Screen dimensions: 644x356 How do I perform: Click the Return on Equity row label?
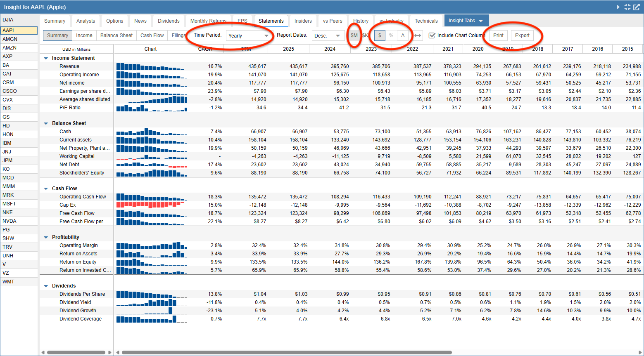coord(78,262)
